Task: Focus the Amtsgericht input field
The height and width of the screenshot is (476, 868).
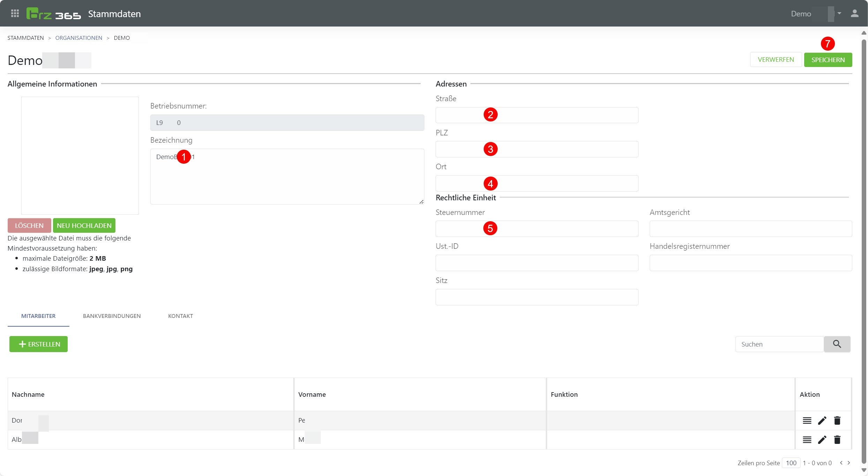Action: pos(751,229)
